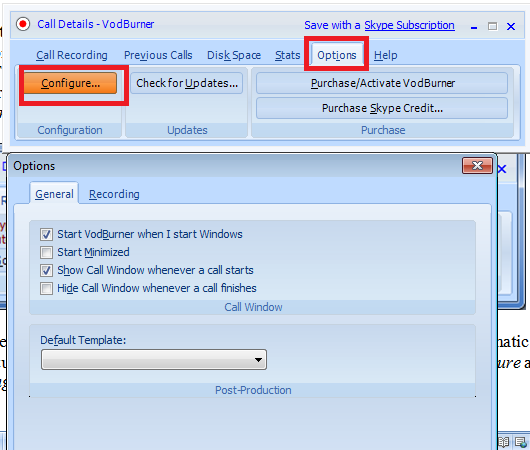530x450 pixels.
Task: Click Check for Updates... button
Action: point(187,83)
